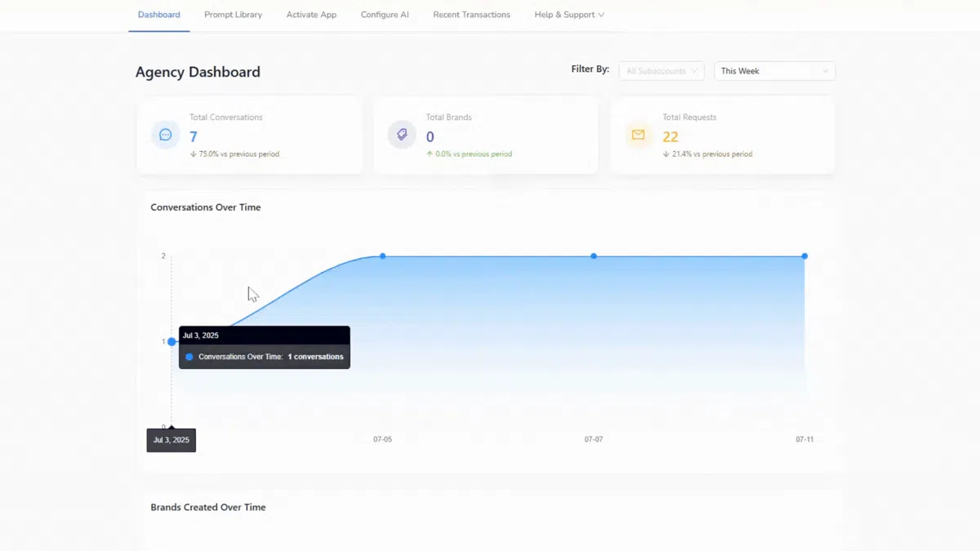980x551 pixels.
Task: Click the Total Conversations value 7
Action: pos(194,137)
